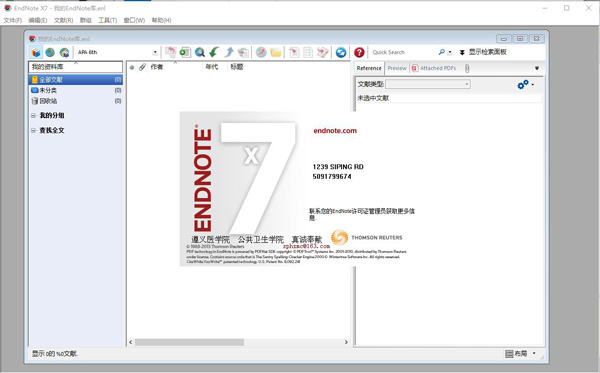The width and height of the screenshot is (600, 373).
Task: Sort by read/unread dot column header
Action: tap(132, 67)
